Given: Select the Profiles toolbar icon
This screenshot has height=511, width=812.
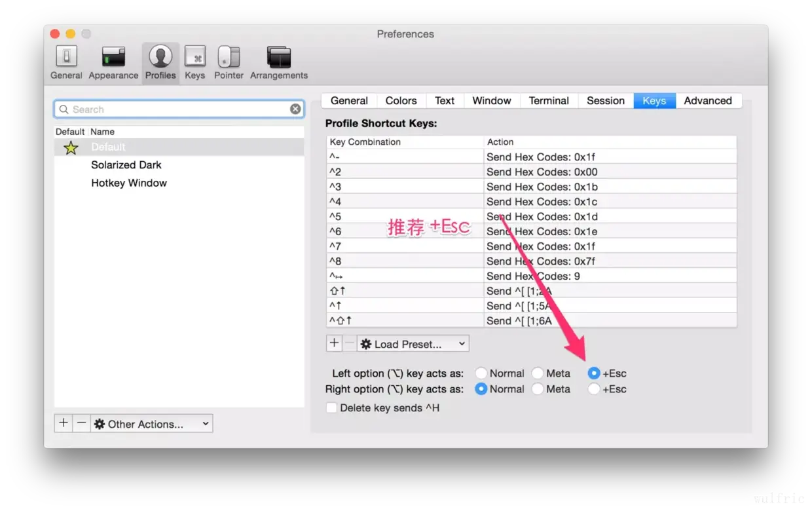Looking at the screenshot, I should tap(160, 63).
